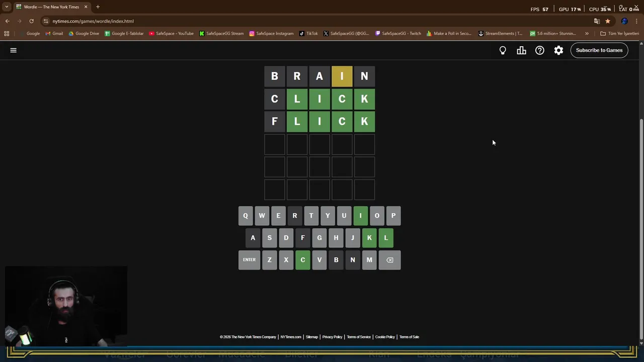The height and width of the screenshot is (362, 644).
Task: Open Chrome three-dot menu
Action: 637,21
